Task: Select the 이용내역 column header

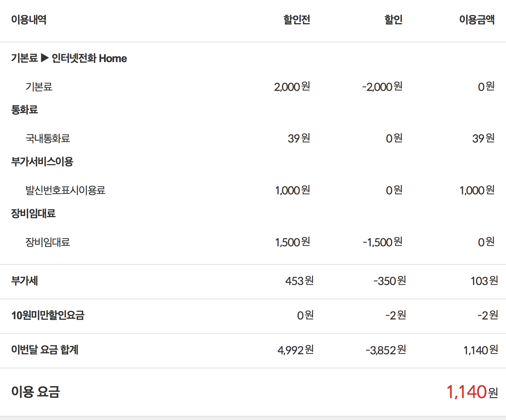Action: (x=29, y=20)
